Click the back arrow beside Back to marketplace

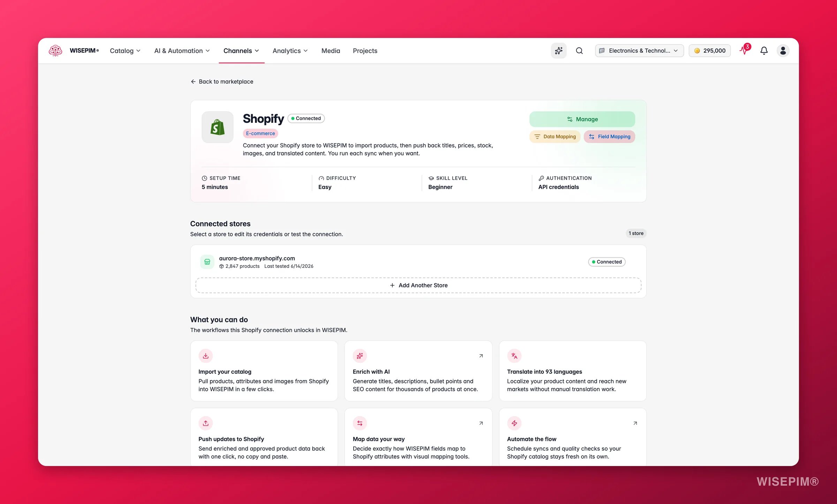click(x=193, y=82)
